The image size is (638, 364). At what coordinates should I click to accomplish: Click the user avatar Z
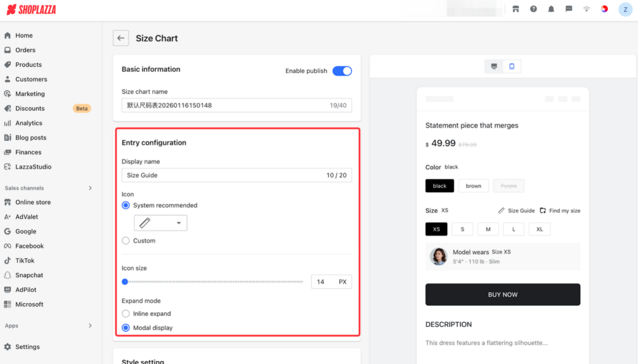point(625,10)
